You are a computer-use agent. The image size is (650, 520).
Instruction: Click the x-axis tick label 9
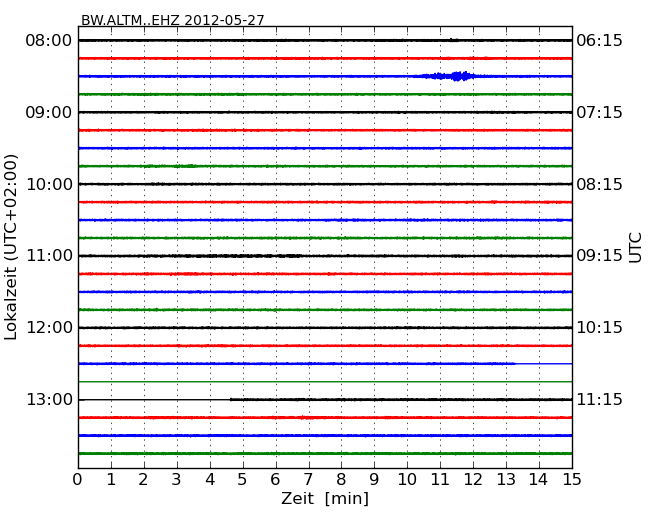click(374, 479)
